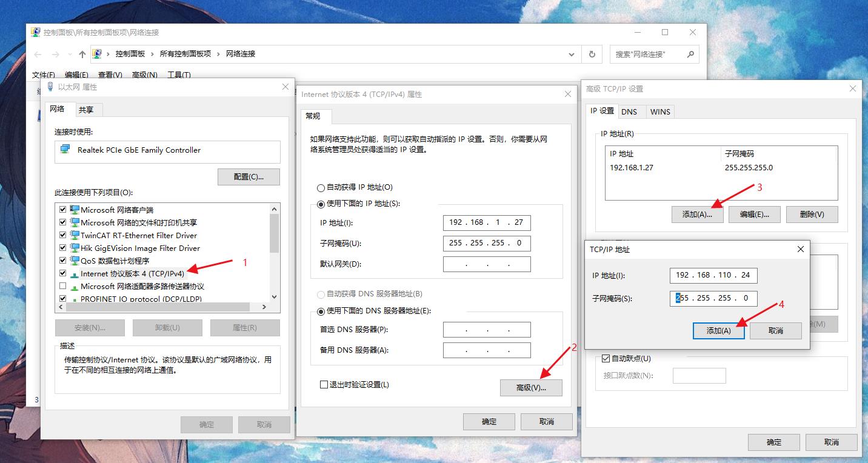Viewport: 868px width, 463px height.
Task: Click 添加(A) in TCP/IP 地址 dialog
Action: 719,330
